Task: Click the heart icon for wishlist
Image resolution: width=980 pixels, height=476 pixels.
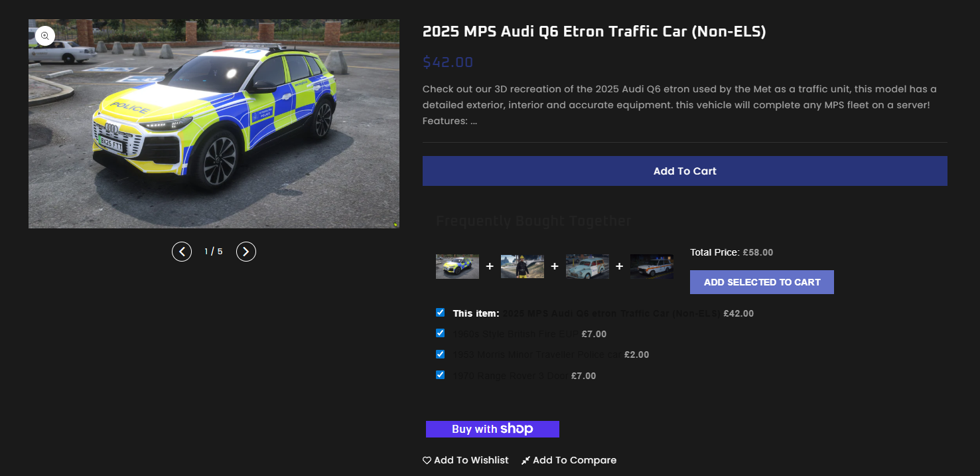Action: 427,460
